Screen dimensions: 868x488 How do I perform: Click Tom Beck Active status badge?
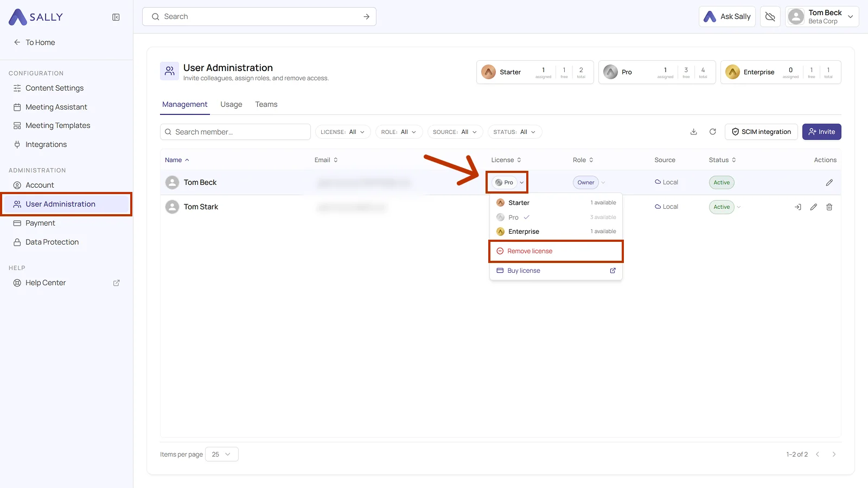click(722, 183)
